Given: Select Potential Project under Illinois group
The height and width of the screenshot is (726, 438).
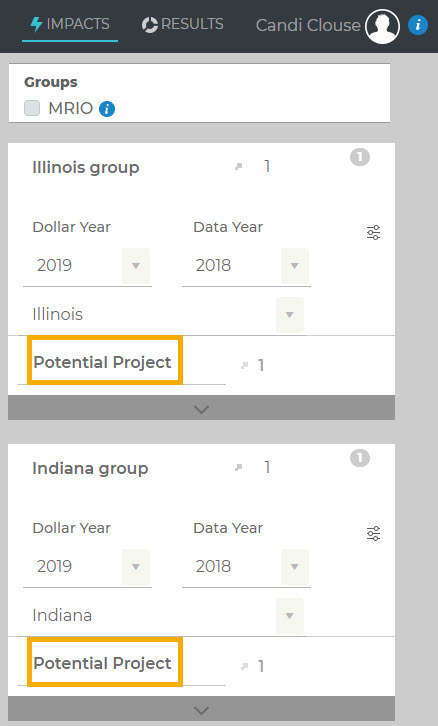Looking at the screenshot, I should (103, 362).
